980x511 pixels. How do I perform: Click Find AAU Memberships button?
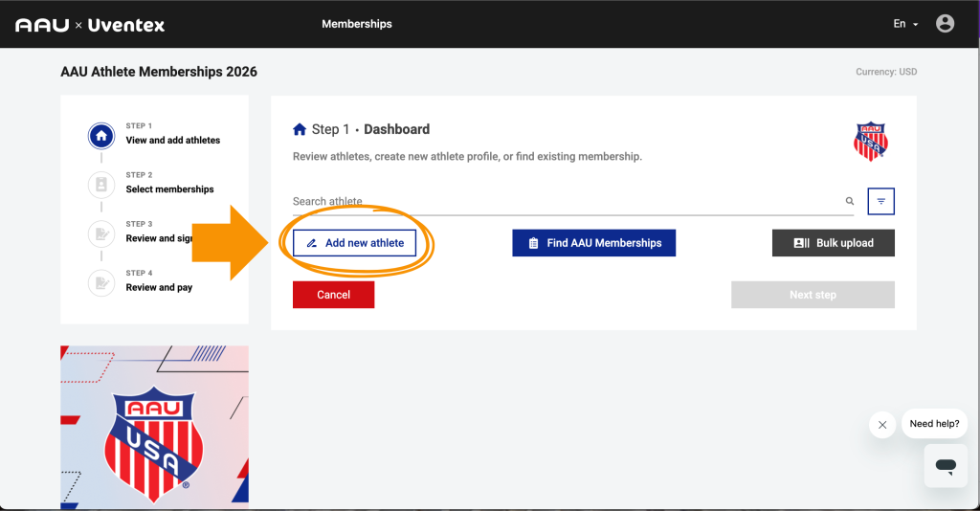(593, 243)
